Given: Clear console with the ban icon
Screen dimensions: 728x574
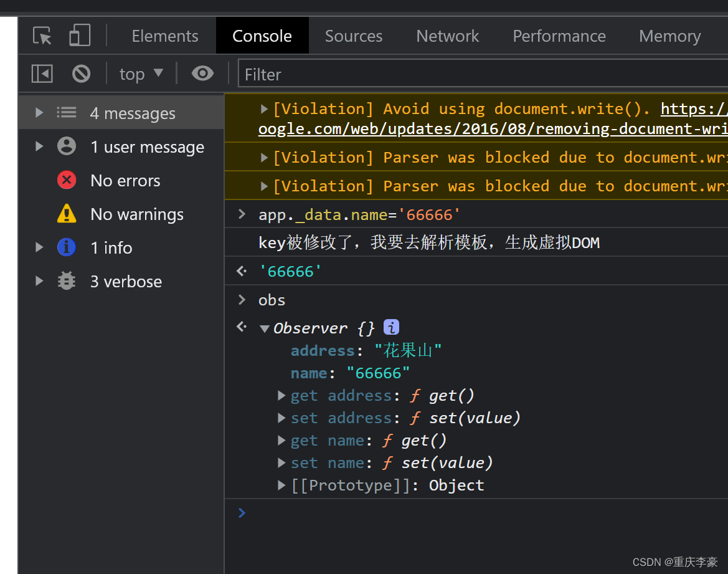Looking at the screenshot, I should (x=81, y=74).
